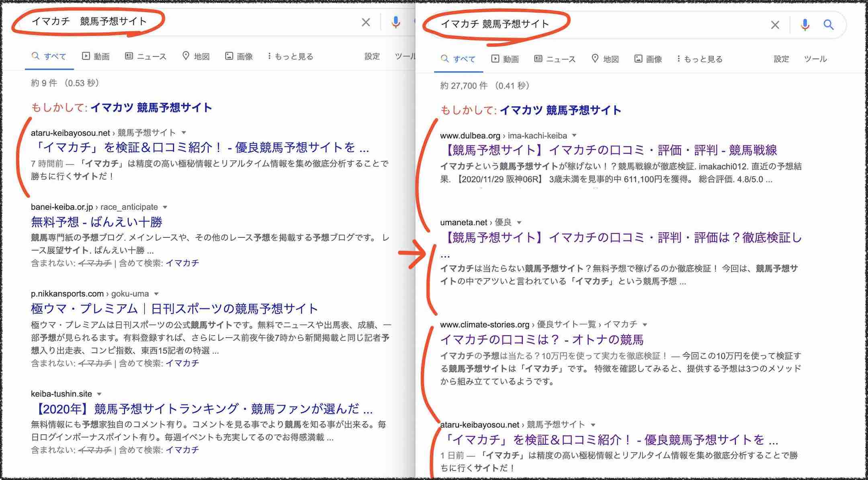Click the magnifying glass search icon at top right
Screen dimensions: 868x480
click(829, 25)
